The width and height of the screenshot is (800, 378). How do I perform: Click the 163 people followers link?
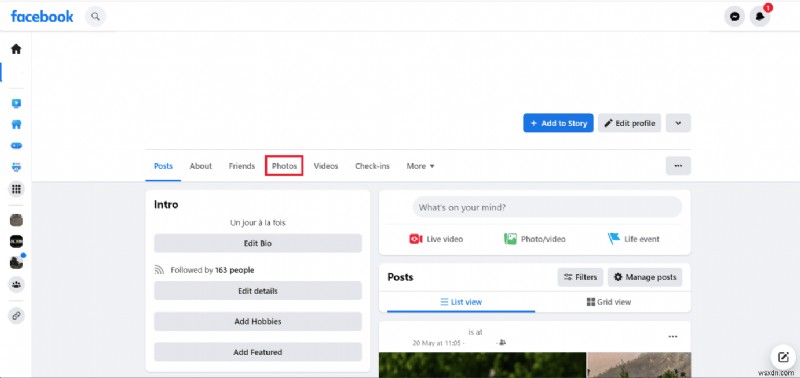pyautogui.click(x=235, y=270)
